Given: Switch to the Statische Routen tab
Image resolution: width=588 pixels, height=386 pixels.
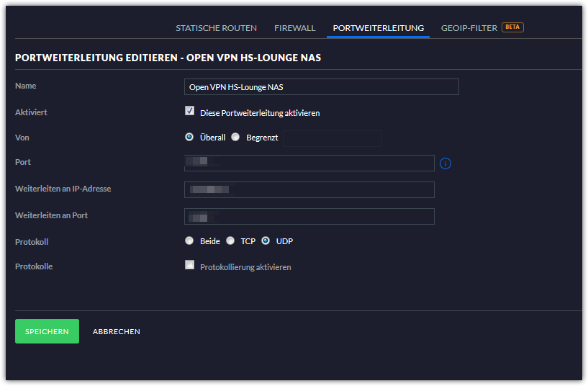Looking at the screenshot, I should 216,28.
